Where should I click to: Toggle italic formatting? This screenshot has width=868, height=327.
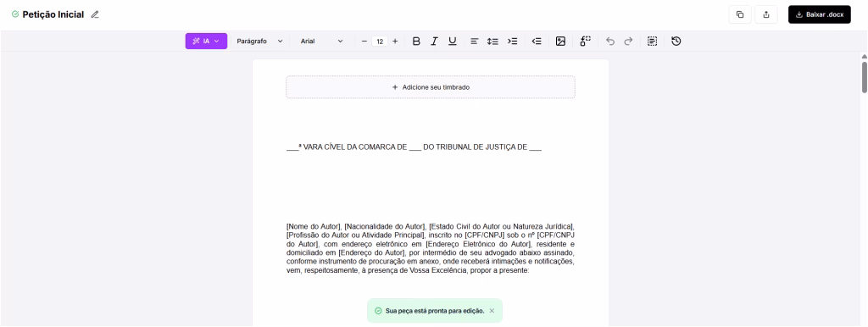pyautogui.click(x=435, y=41)
